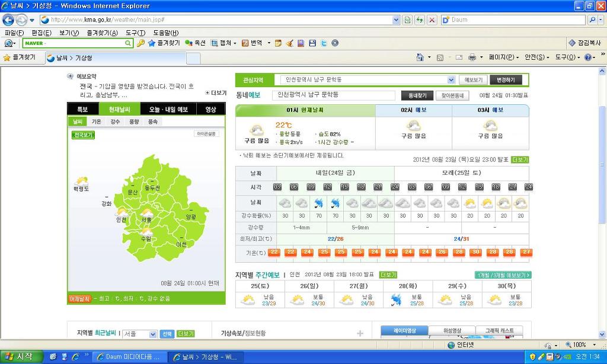Click the Naver search input field
Screen dimensions: 607x364
coord(74,43)
